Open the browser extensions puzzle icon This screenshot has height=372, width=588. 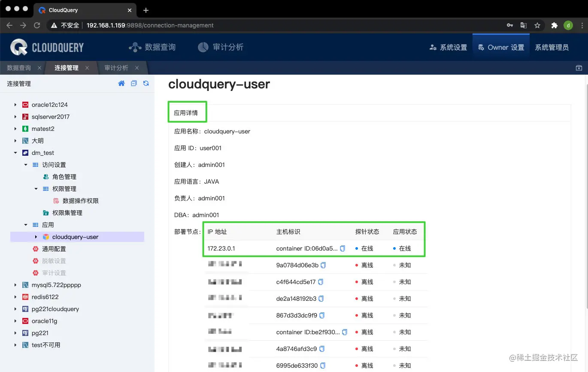tap(554, 25)
